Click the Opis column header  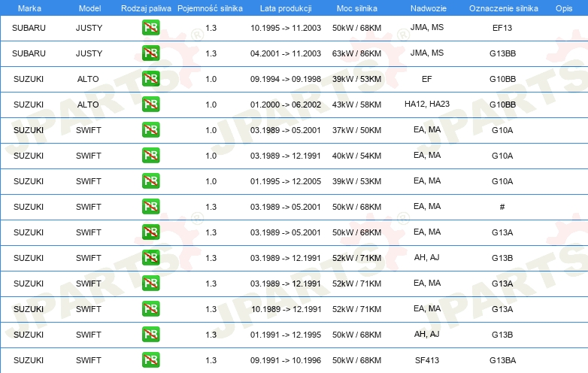tap(563, 8)
